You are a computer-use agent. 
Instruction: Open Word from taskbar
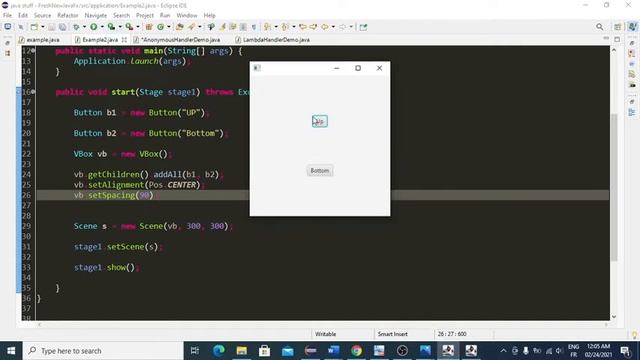coord(333,351)
